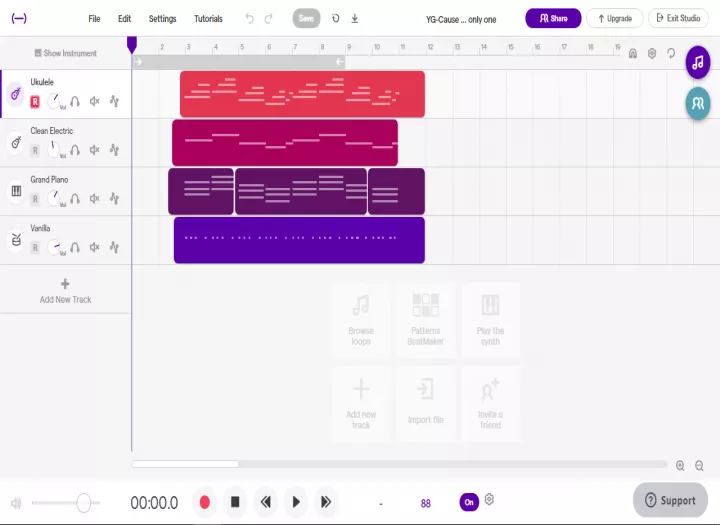Screen dimensions: 720x525
Task: Open the collaborators panel button
Action: [x=698, y=103]
